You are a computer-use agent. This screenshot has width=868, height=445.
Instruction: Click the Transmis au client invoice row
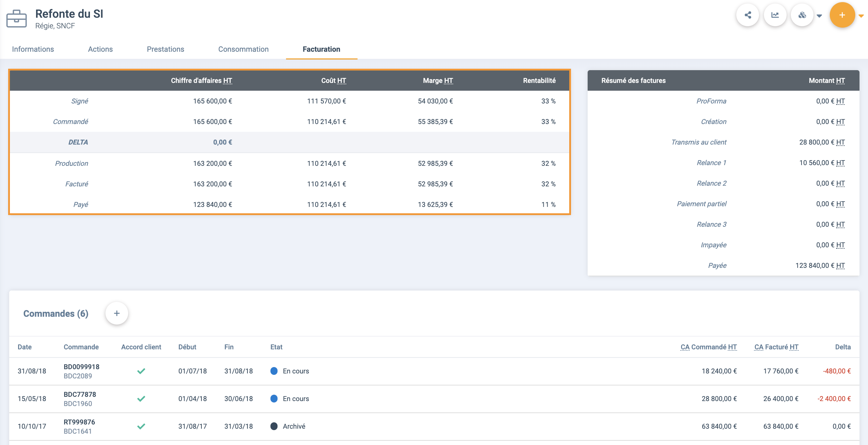(x=723, y=142)
